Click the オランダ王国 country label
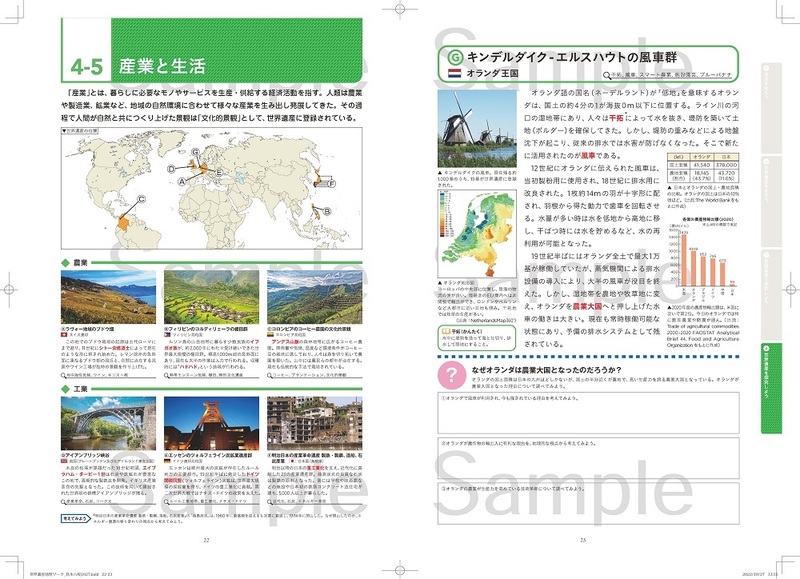Viewport: 800px width, 579px height. [x=492, y=73]
